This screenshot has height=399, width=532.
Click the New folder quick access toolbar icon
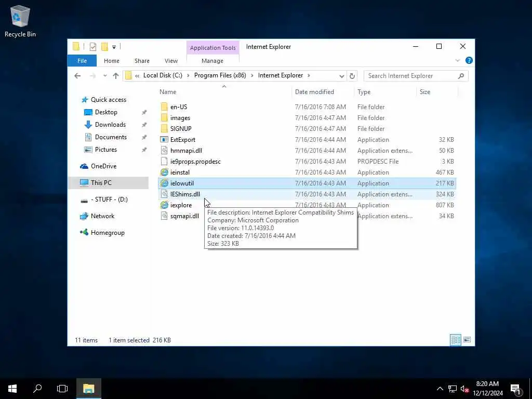coord(104,46)
